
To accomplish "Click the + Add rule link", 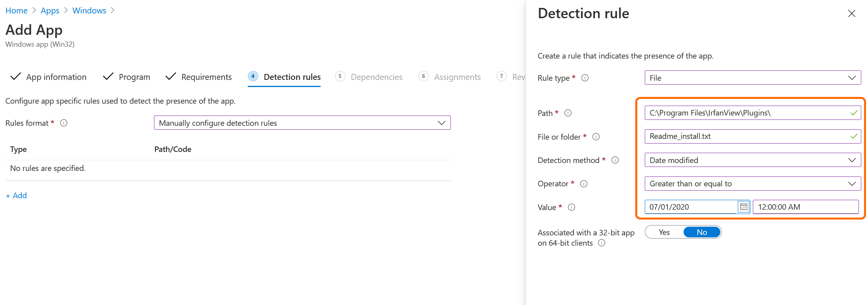I will (x=16, y=195).
